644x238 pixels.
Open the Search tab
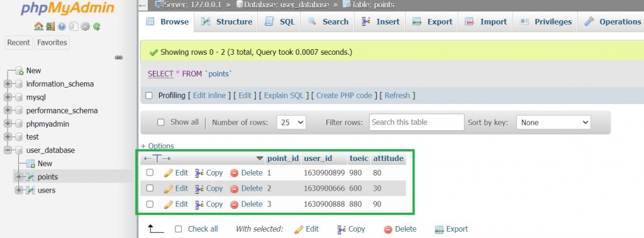(328, 22)
